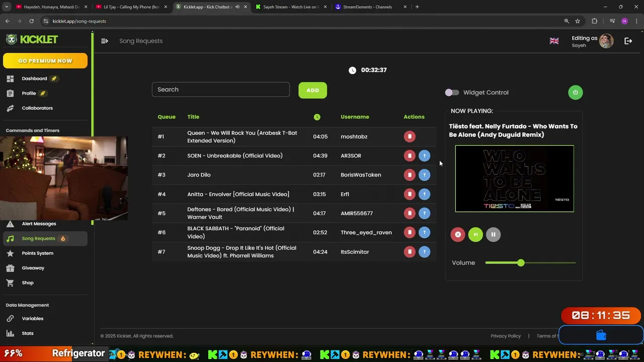This screenshot has width=644, height=362.
Task: Open the browser extensions menu
Action: (x=595, y=21)
